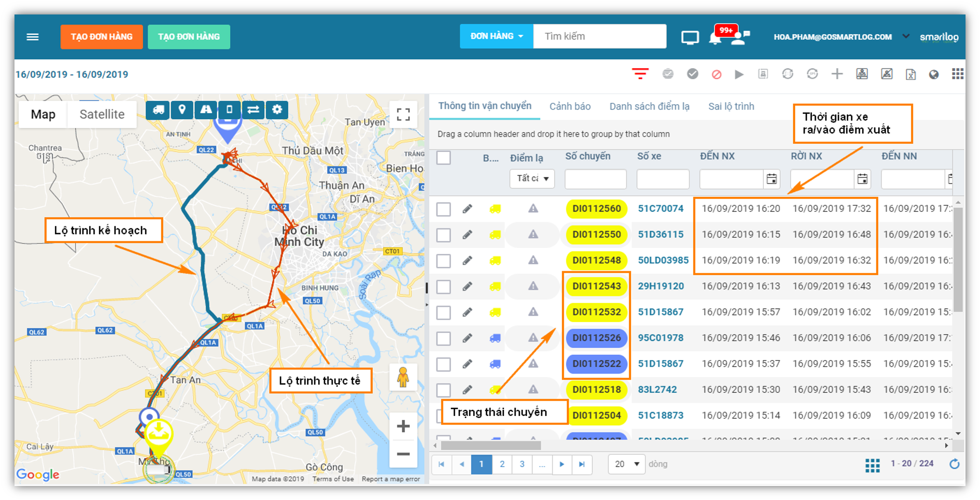Click the edit pencil for trip DI0112560

point(467,208)
